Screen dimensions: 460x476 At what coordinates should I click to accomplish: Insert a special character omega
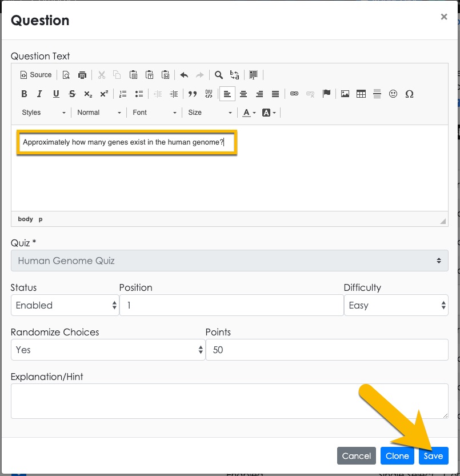pos(409,94)
